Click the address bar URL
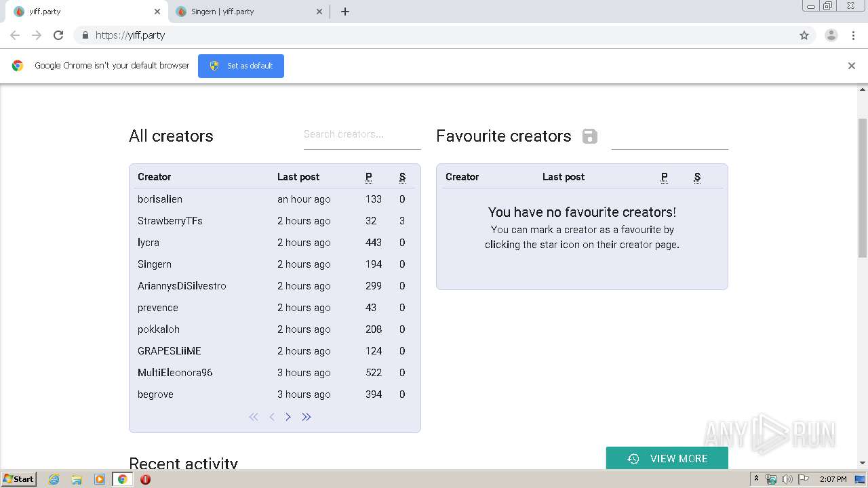 click(x=130, y=35)
